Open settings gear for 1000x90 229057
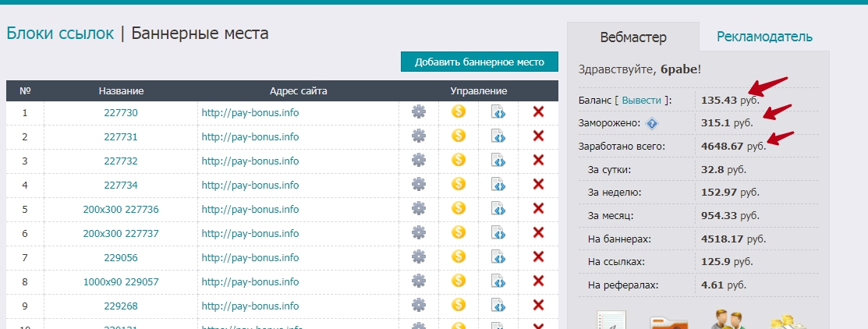Viewport: 868px width, 329px height. (419, 281)
